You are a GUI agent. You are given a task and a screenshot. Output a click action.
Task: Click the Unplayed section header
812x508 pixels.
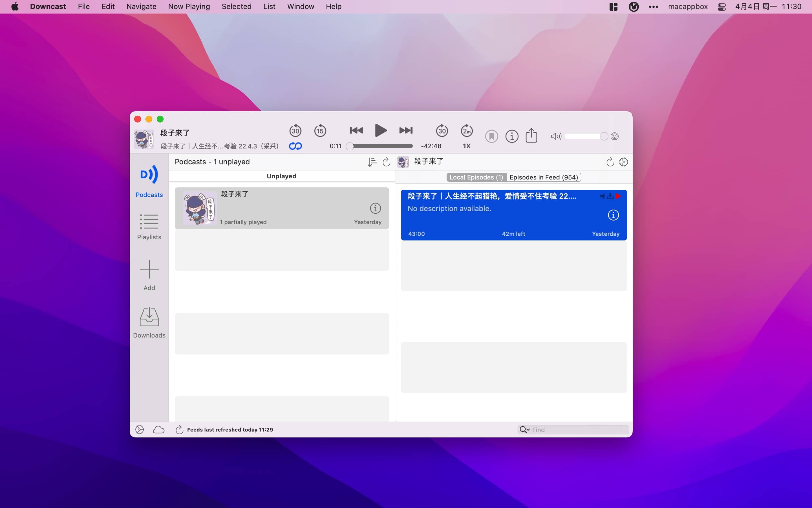tap(281, 176)
